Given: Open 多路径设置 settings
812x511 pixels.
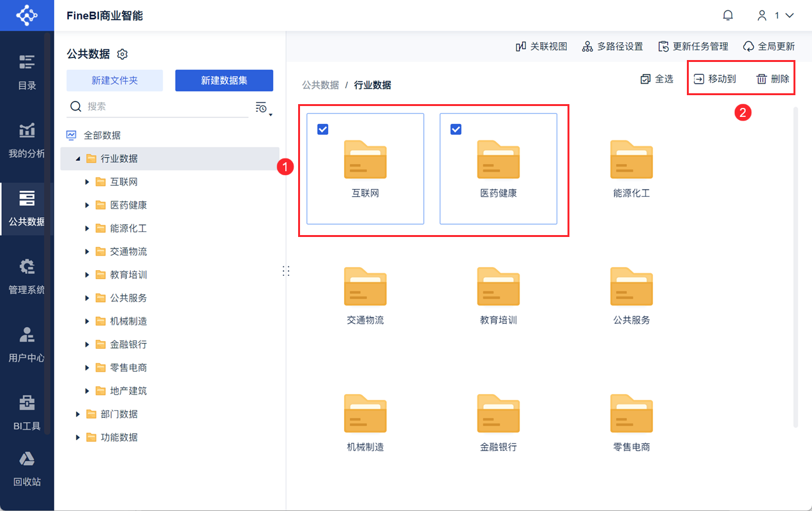Looking at the screenshot, I should 612,47.
